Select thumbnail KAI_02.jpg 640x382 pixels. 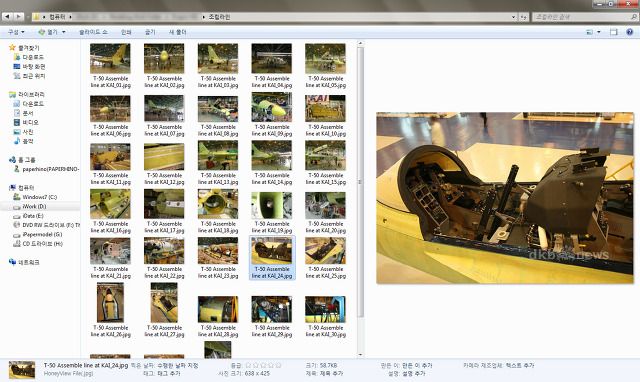(x=164, y=59)
